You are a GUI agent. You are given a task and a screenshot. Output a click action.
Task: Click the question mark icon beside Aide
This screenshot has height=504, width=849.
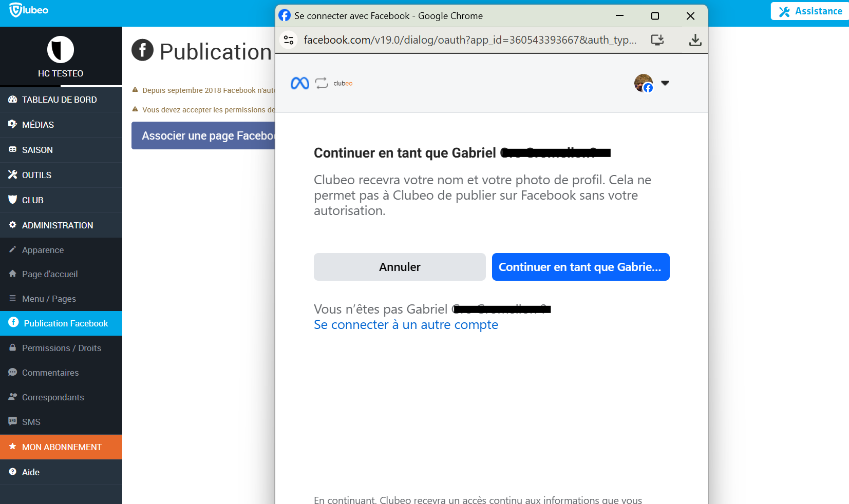pos(13,472)
